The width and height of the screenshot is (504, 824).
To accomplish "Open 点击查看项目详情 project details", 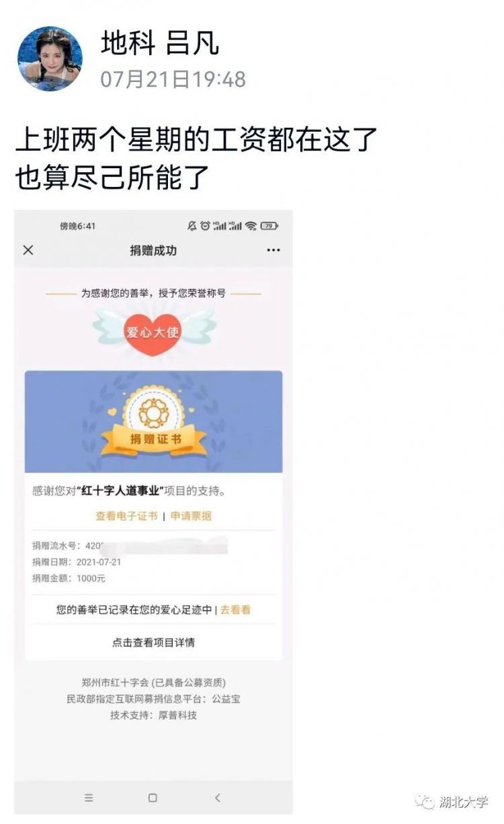I will coord(153,642).
